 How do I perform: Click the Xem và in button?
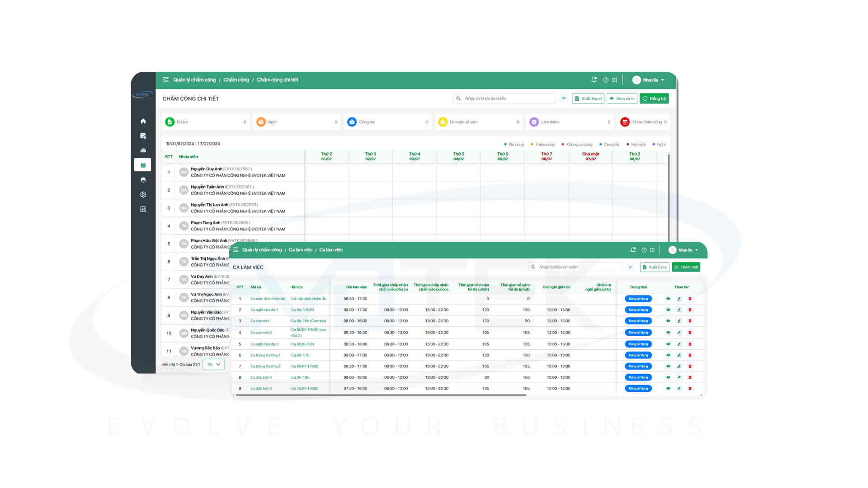tap(622, 99)
